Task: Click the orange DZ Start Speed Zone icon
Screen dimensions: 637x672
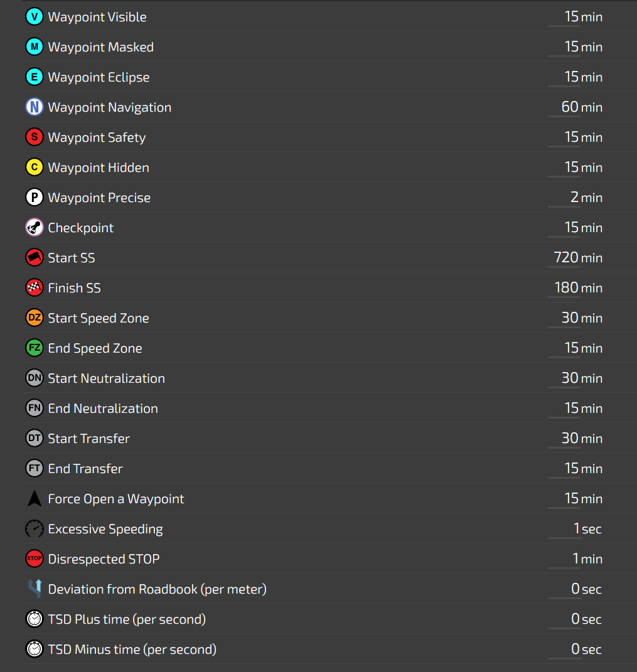Action: pos(34,318)
